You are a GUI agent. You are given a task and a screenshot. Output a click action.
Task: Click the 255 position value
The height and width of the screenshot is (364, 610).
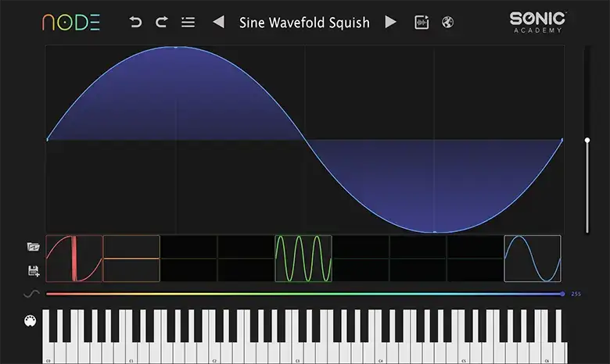(576, 294)
